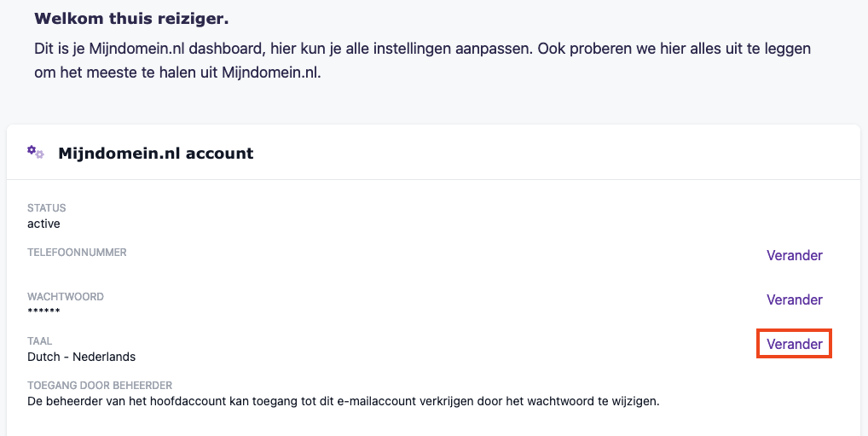Click the Welkom thuis reiziger heading

tap(132, 18)
